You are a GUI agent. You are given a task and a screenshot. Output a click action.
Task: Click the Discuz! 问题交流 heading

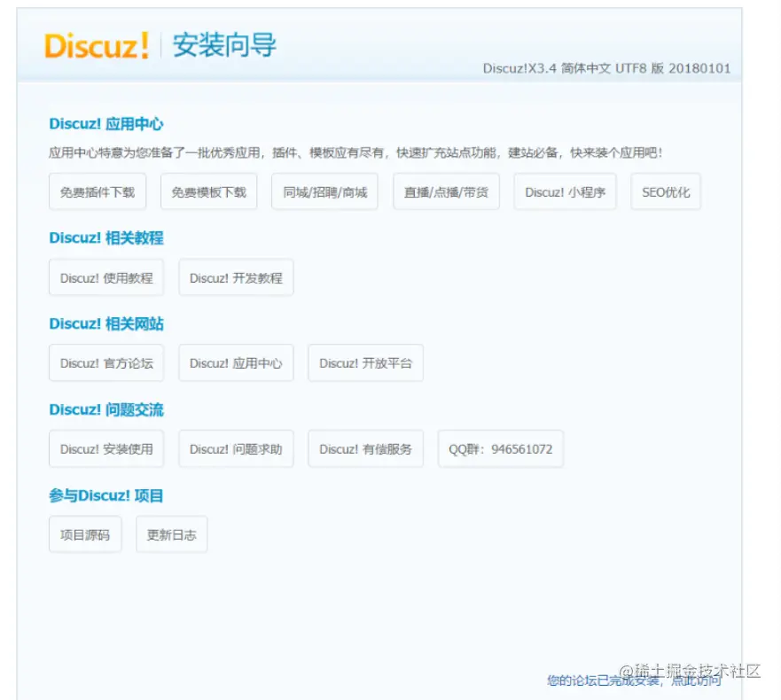pos(106,409)
